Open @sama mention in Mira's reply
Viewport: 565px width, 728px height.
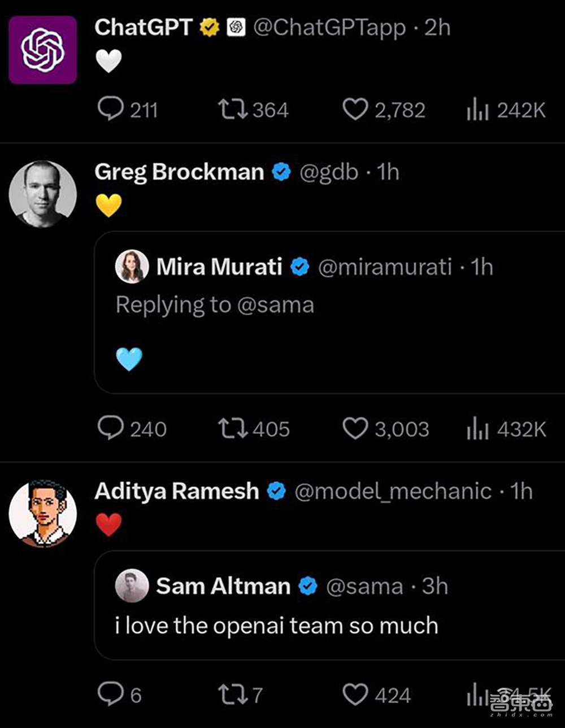pyautogui.click(x=275, y=305)
